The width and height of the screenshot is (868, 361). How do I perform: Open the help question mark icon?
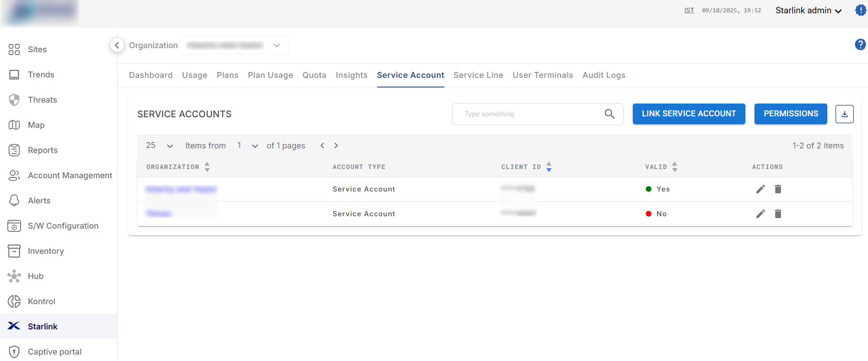coord(860,44)
